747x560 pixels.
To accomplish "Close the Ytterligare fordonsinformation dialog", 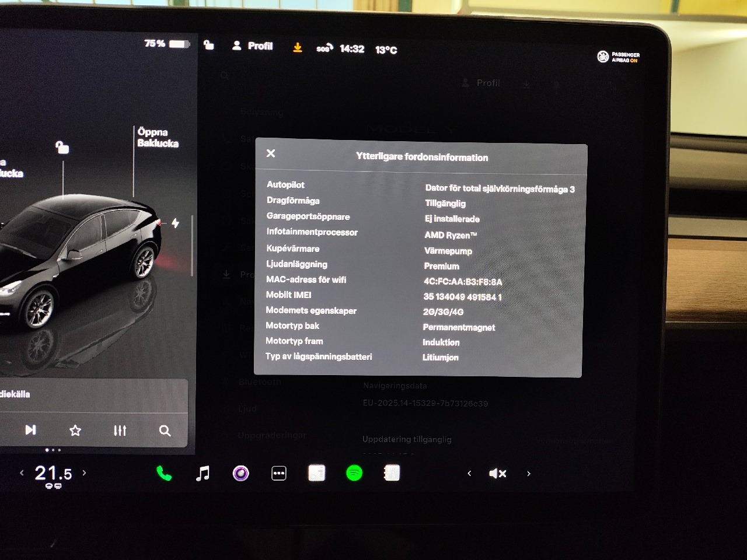I will [271, 153].
